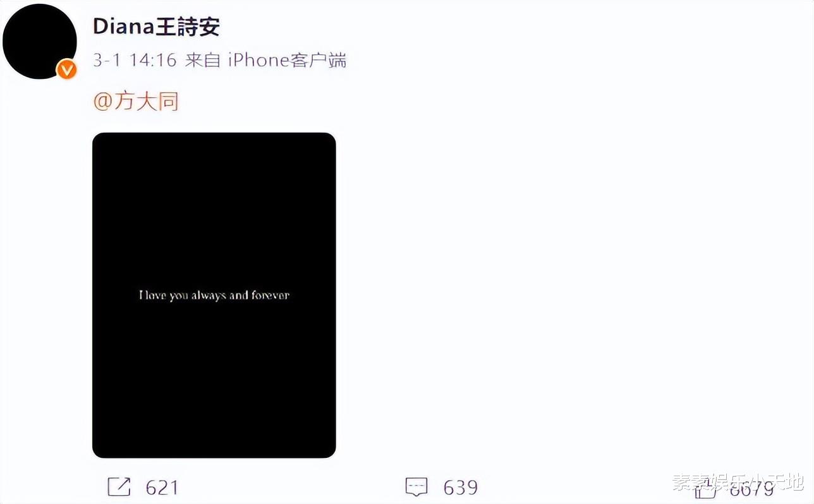
Task: Click the word iPhone in source line
Action: coord(258,60)
